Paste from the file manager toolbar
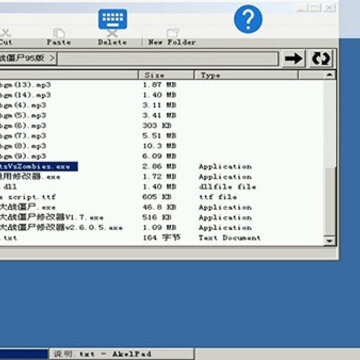 59,37
